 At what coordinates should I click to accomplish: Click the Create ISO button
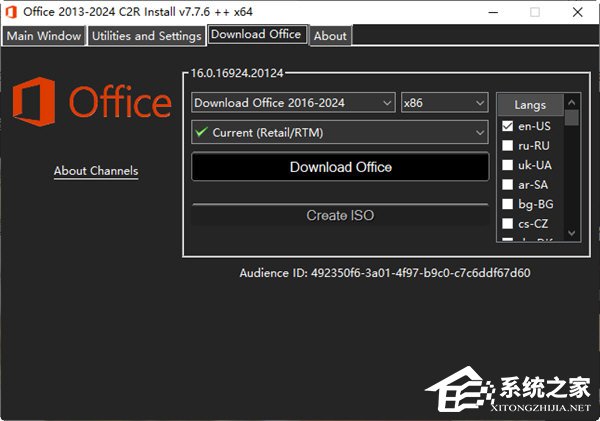pos(340,215)
